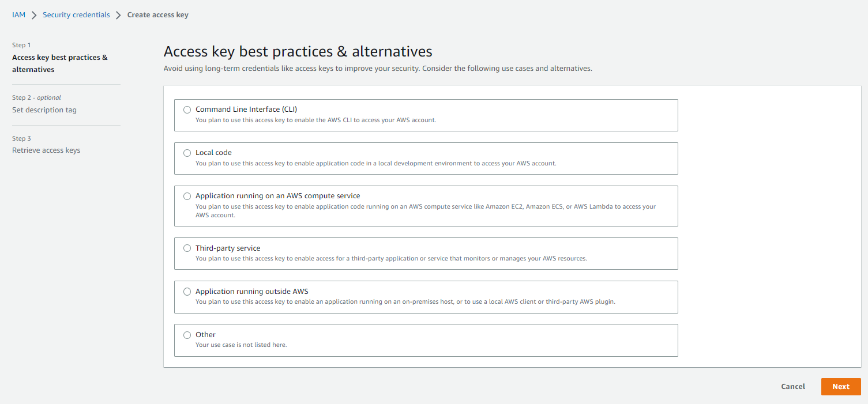Click Create access key breadcrumb text

[157, 15]
